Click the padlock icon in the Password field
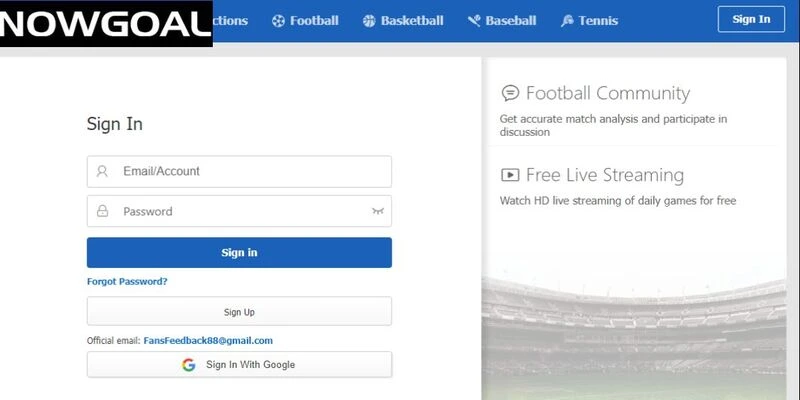The width and height of the screenshot is (800, 400). (x=102, y=211)
